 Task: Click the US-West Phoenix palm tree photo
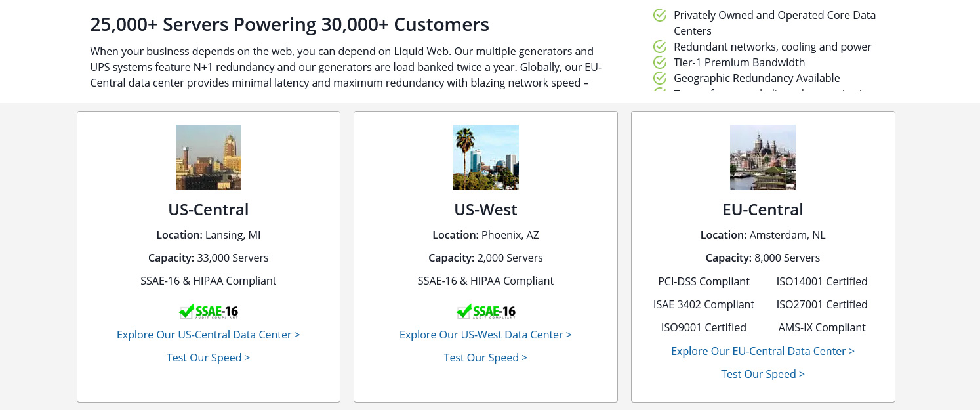[485, 157]
